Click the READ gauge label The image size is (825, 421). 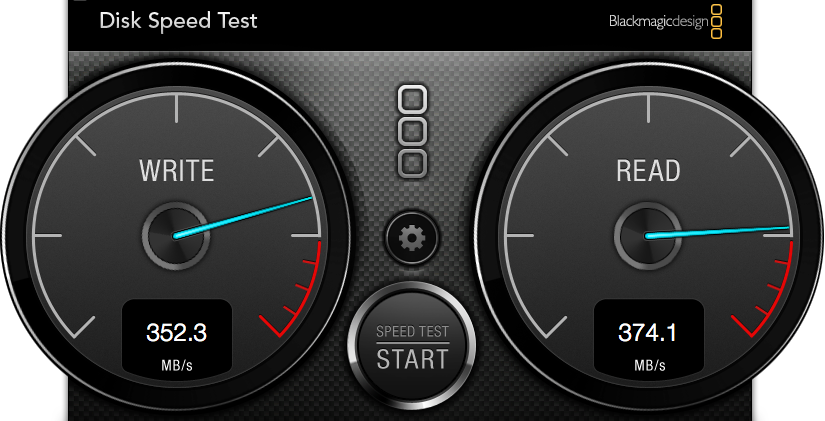[x=648, y=171]
